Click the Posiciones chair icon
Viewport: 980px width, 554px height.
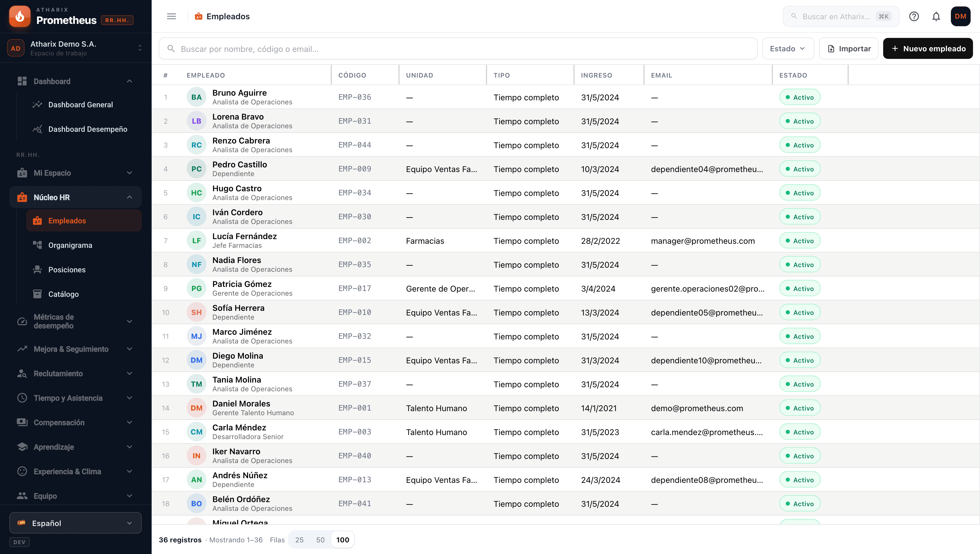37,269
